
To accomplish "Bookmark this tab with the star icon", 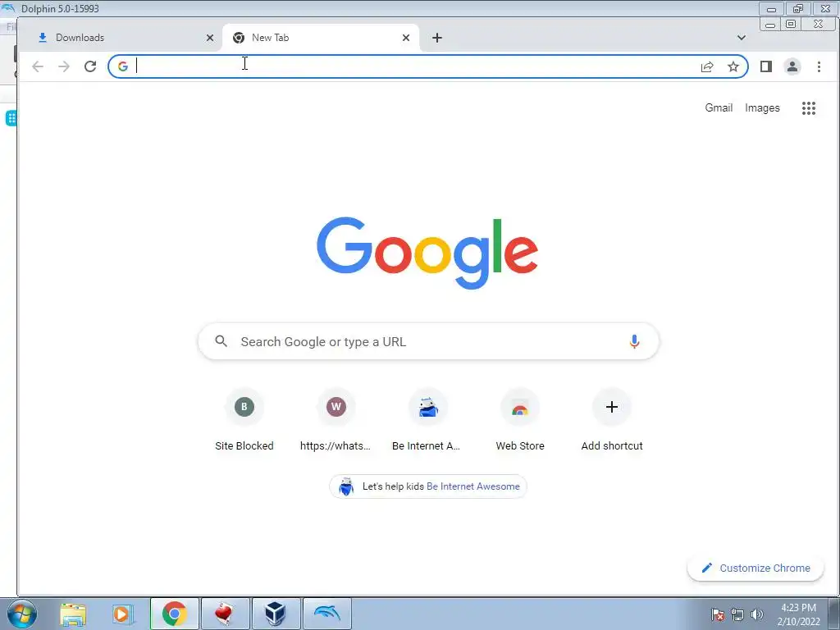I will (x=733, y=66).
